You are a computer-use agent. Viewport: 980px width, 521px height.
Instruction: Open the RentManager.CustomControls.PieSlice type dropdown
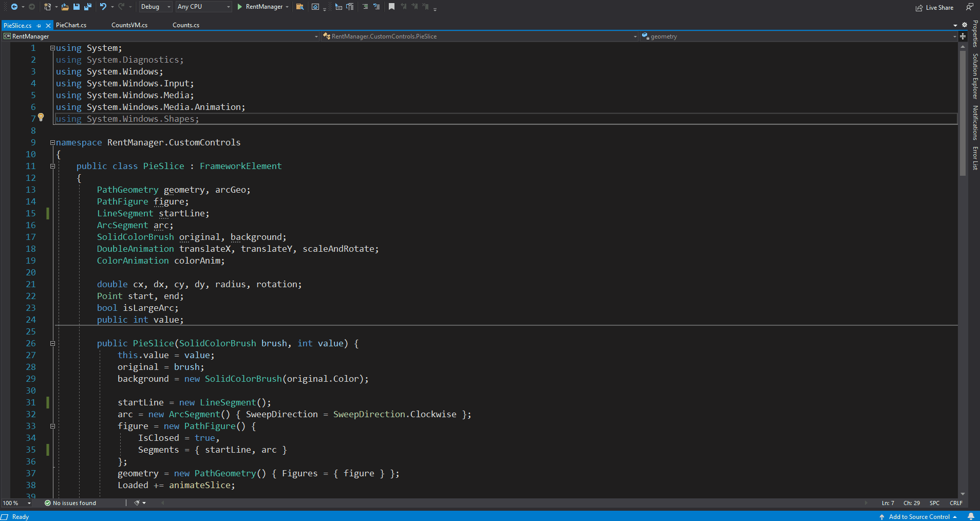click(x=480, y=36)
